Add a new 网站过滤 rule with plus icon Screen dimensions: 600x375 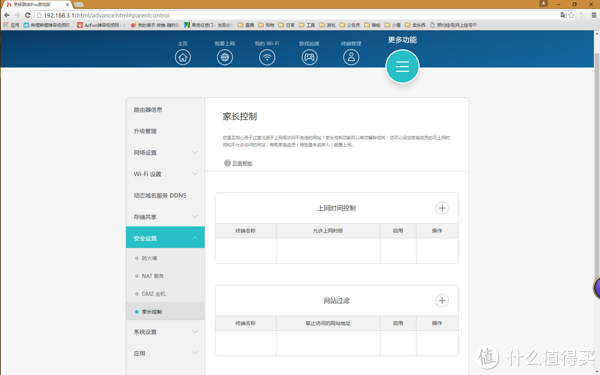[x=442, y=300]
